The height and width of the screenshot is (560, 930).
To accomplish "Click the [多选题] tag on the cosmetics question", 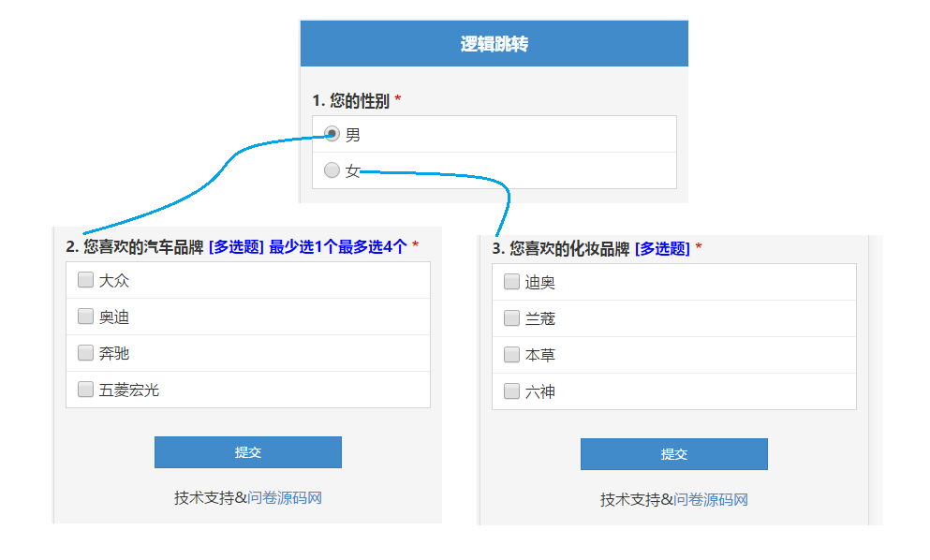I will tap(662, 248).
